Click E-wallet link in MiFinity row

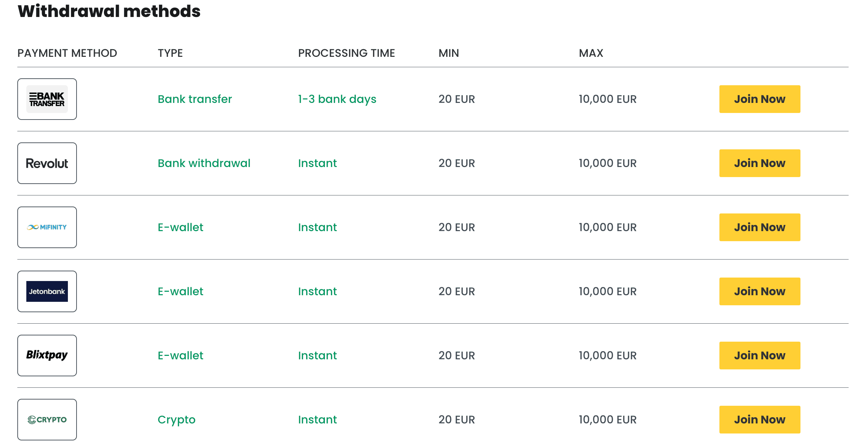coord(180,227)
